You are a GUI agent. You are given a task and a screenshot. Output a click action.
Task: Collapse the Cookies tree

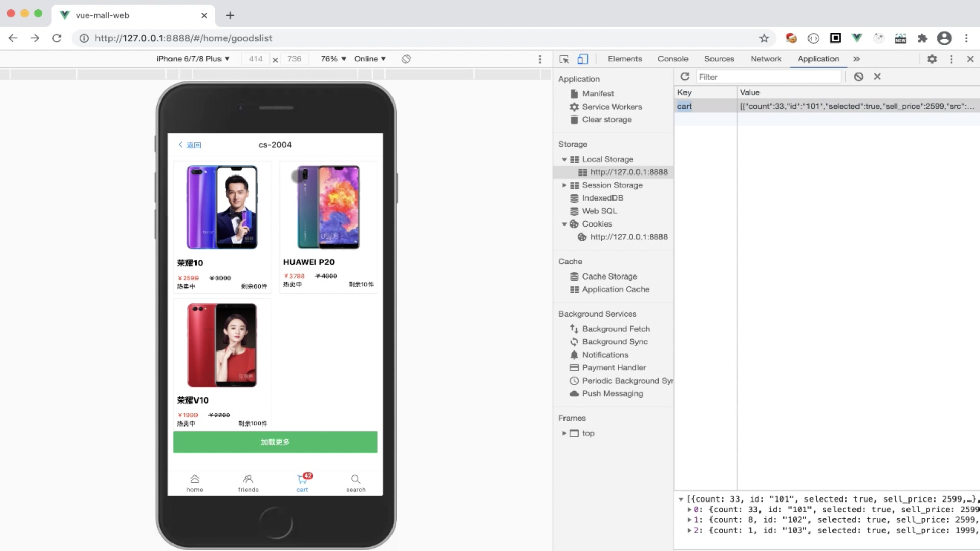[565, 224]
